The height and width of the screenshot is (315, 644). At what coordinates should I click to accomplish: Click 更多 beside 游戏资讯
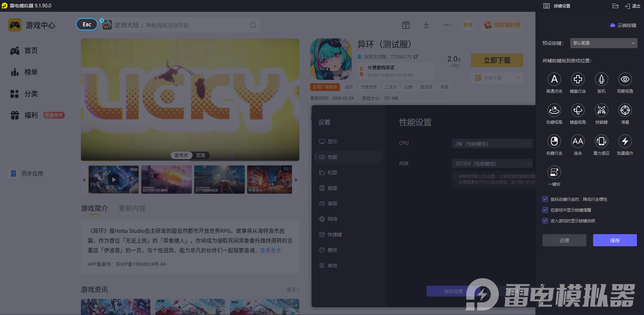(x=293, y=290)
